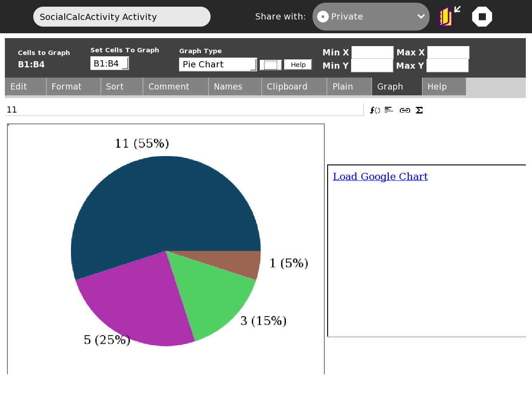Focus the Max Y input field
Viewport: 532px width, 399px height.
coord(447,66)
